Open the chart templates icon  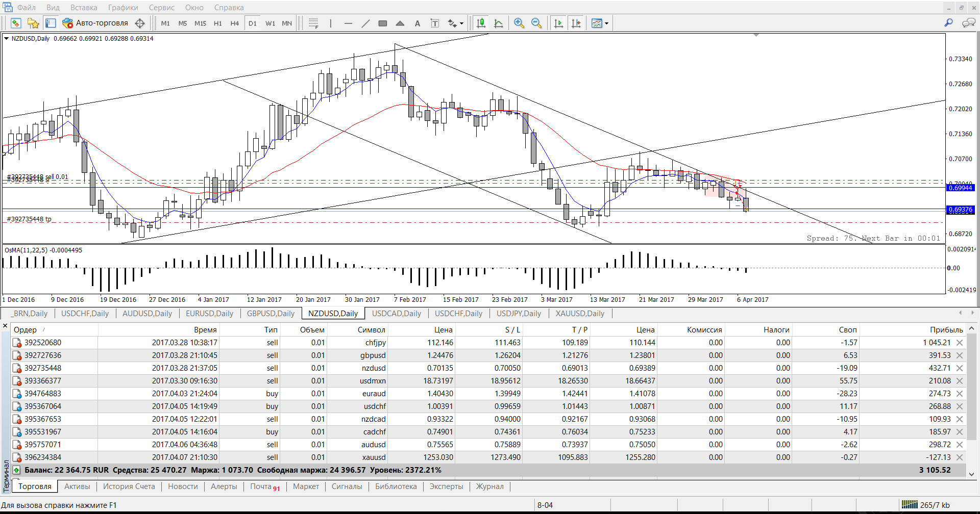click(597, 23)
